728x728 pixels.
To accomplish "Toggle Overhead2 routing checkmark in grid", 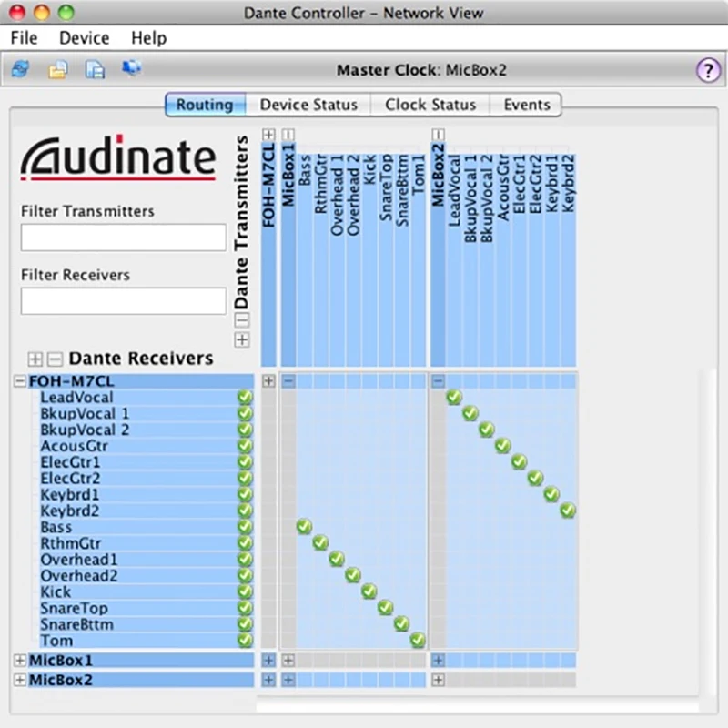I will (353, 575).
